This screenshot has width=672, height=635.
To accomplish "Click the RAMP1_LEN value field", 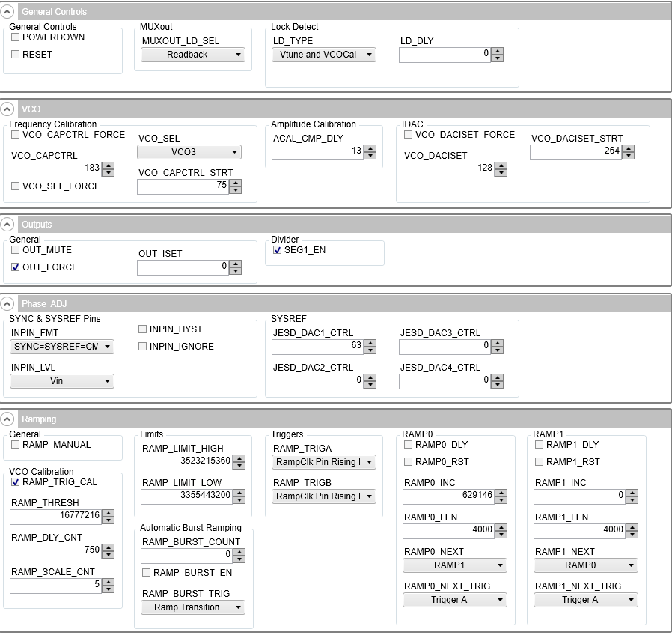I will 579,531.
